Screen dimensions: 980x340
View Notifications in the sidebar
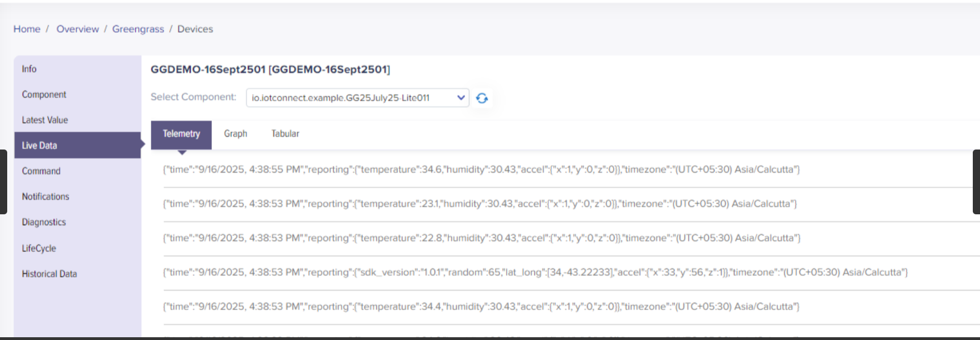(45, 197)
